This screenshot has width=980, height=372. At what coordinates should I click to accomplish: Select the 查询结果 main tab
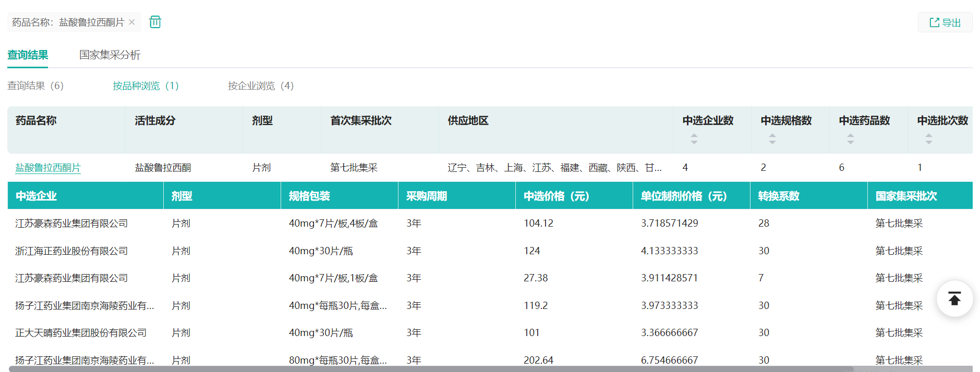click(28, 55)
